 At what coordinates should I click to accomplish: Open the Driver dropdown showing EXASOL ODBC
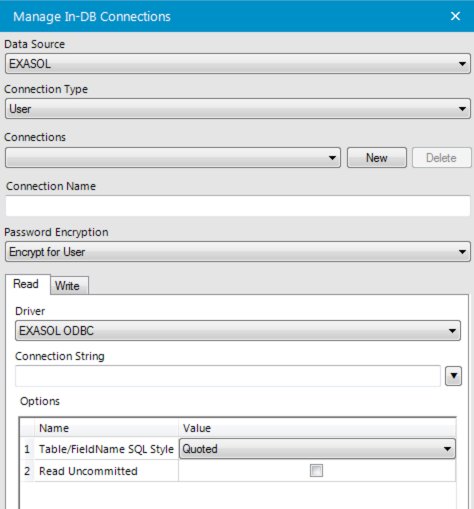tap(238, 330)
